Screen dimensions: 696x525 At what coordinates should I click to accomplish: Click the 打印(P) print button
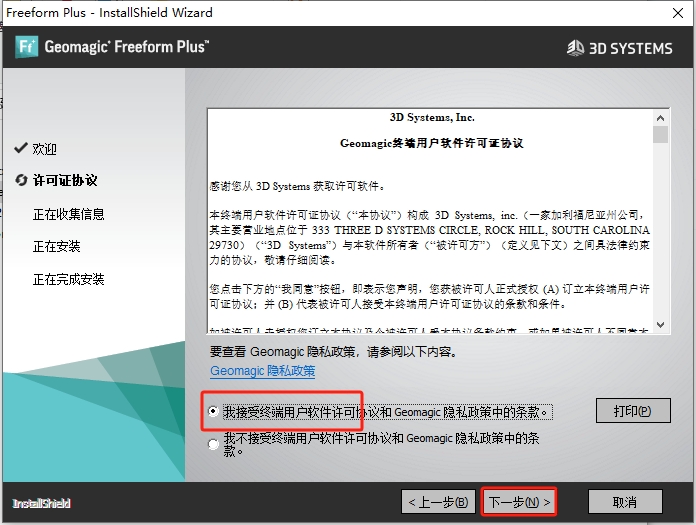(x=633, y=411)
